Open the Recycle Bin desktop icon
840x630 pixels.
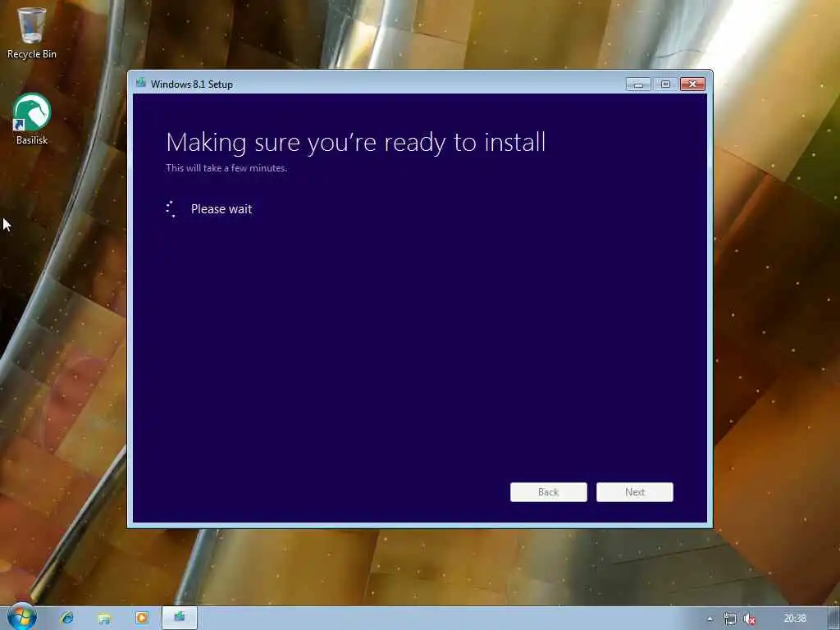point(31,32)
